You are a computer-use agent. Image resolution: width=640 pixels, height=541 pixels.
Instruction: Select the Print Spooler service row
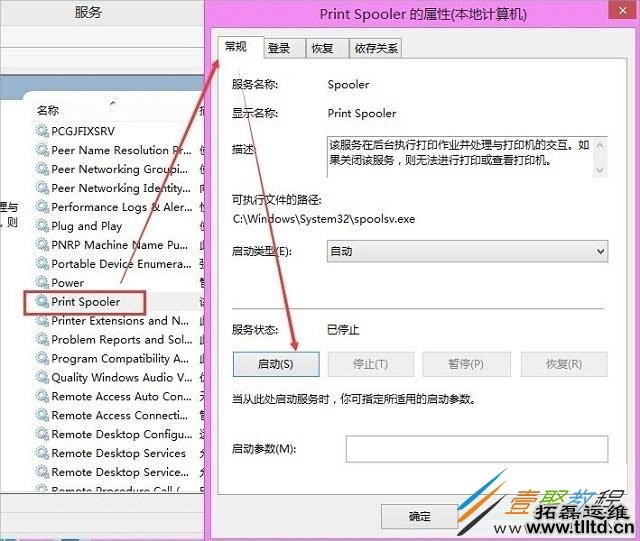click(84, 302)
